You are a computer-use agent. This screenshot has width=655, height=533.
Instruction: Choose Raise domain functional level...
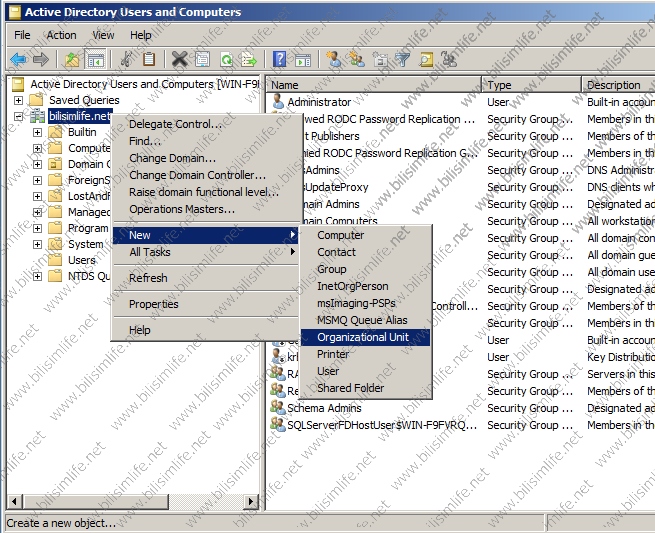[205, 192]
